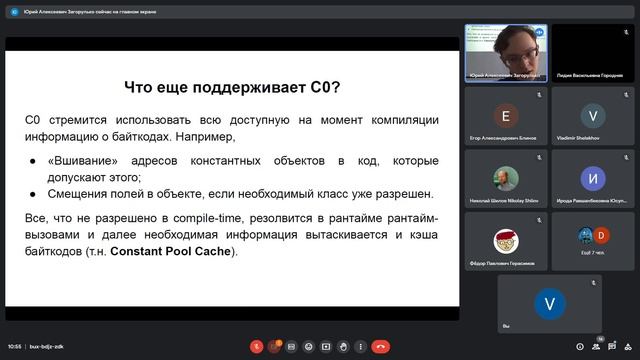Click slide title 'Что еще поддерживает C0?'
The width and height of the screenshot is (640, 360).
click(x=232, y=87)
